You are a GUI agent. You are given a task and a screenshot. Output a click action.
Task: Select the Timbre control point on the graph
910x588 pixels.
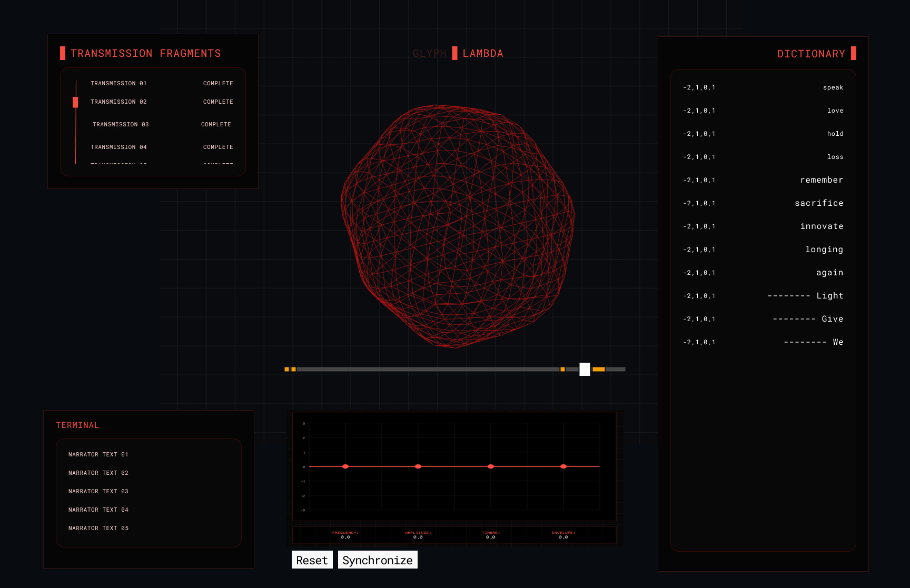(x=491, y=466)
